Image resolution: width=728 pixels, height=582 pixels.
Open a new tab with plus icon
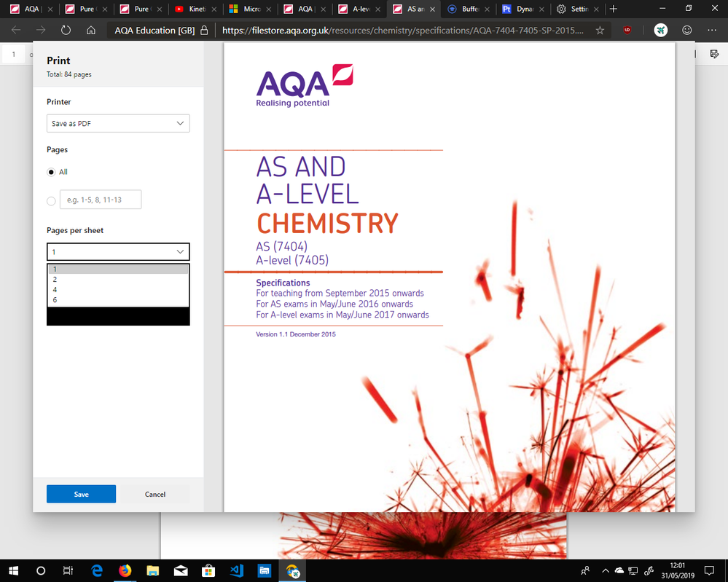(614, 9)
